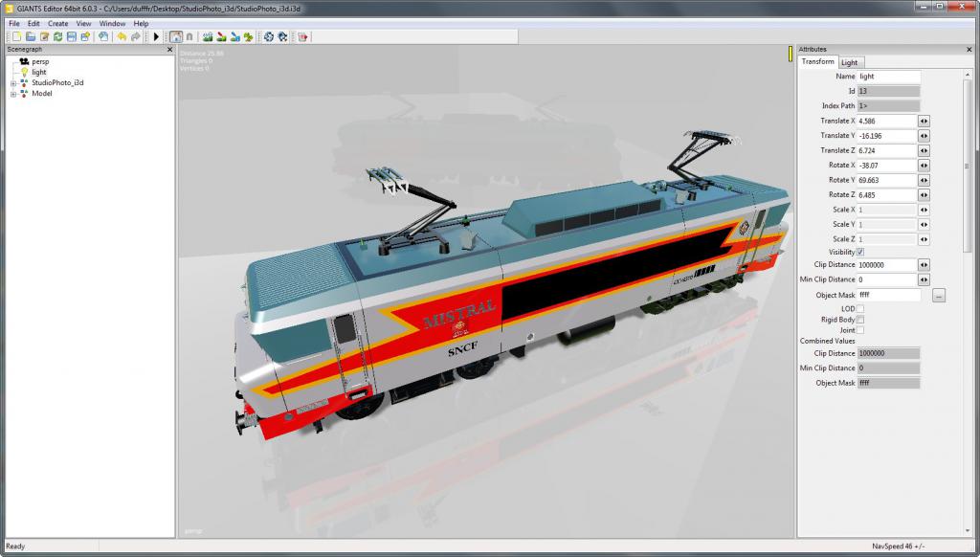This screenshot has width=980, height=557.
Task: Select the terrain paint icon with red brush
Action: pyautogui.click(x=221, y=37)
